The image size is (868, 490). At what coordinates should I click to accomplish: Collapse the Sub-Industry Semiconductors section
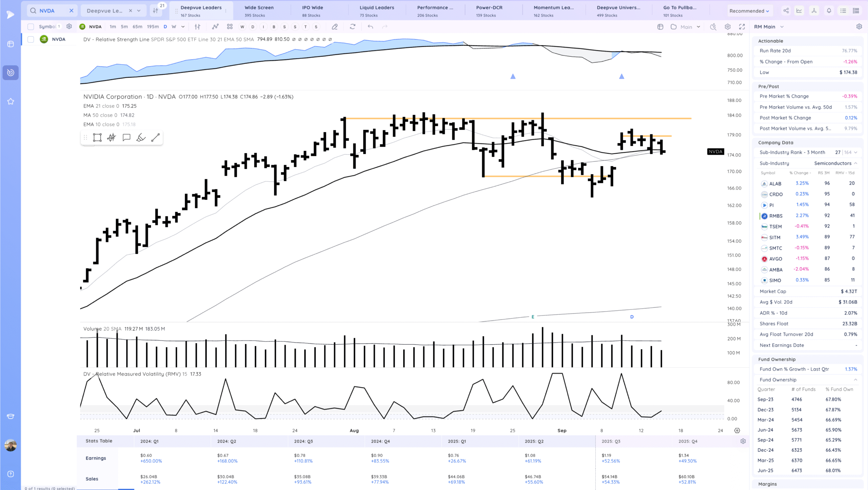point(855,163)
